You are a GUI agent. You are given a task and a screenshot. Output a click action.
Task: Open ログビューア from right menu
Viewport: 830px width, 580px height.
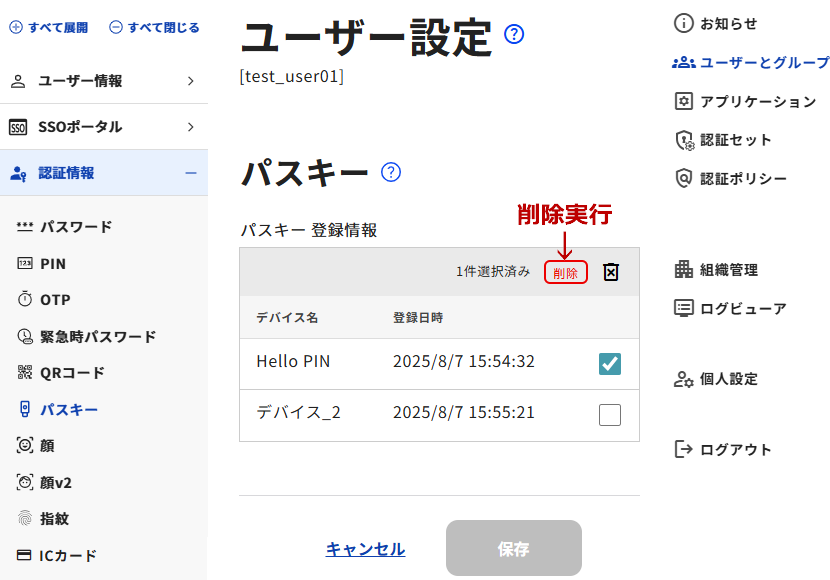[x=730, y=308]
